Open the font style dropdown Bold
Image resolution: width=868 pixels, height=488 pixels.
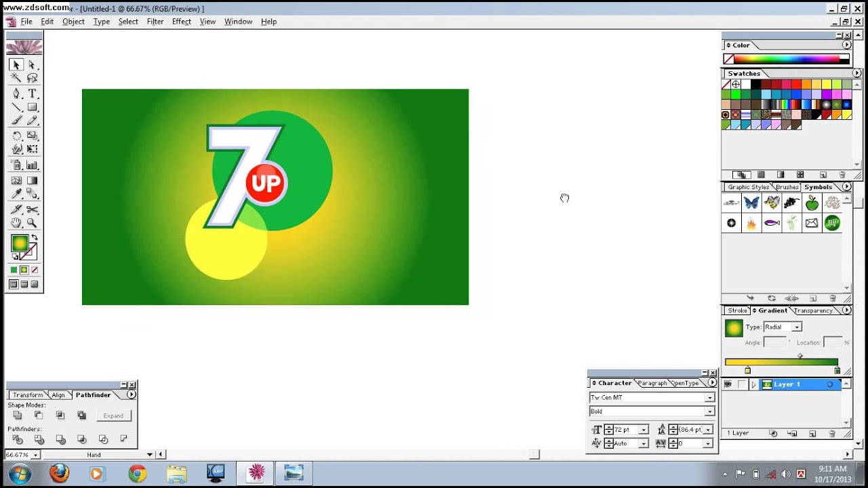click(x=709, y=411)
